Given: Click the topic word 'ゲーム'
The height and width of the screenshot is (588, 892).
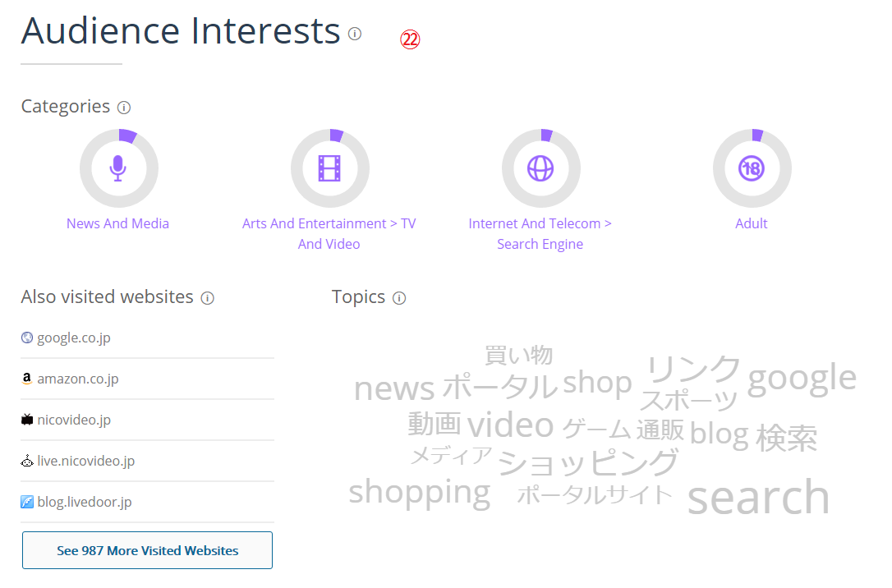Looking at the screenshot, I should point(596,430).
